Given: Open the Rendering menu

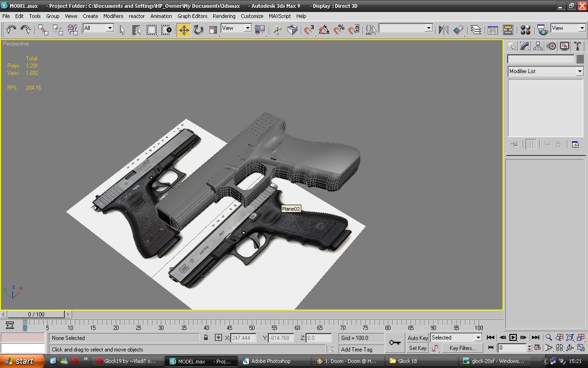Looking at the screenshot, I should (224, 16).
